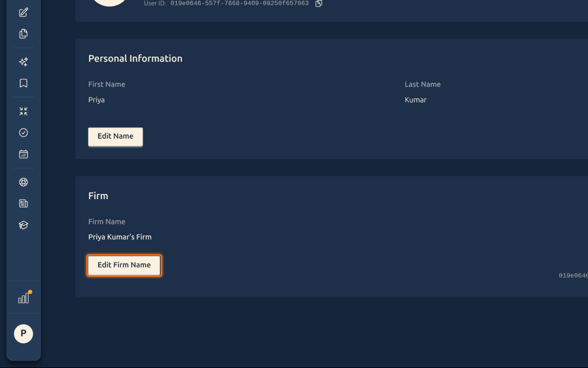Click the firm ID text starting 019e0646
Screen dimensions: 588x368
[x=573, y=276]
